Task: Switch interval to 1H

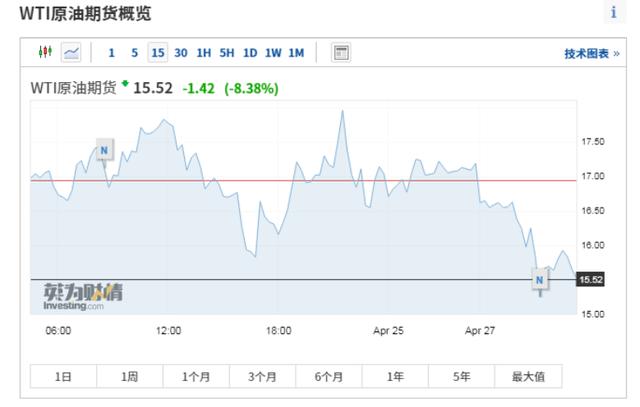Action: click(204, 53)
